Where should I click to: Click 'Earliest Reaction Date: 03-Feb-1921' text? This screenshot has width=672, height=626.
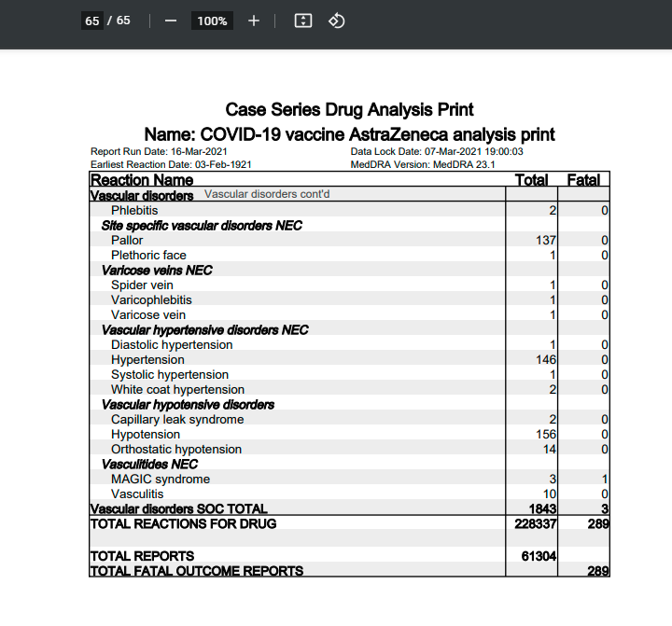coord(171,164)
